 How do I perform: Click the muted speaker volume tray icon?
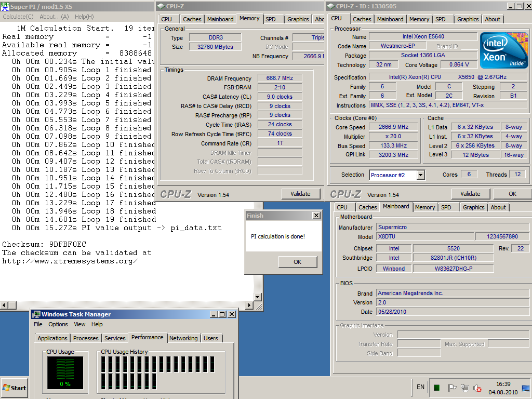click(x=477, y=388)
